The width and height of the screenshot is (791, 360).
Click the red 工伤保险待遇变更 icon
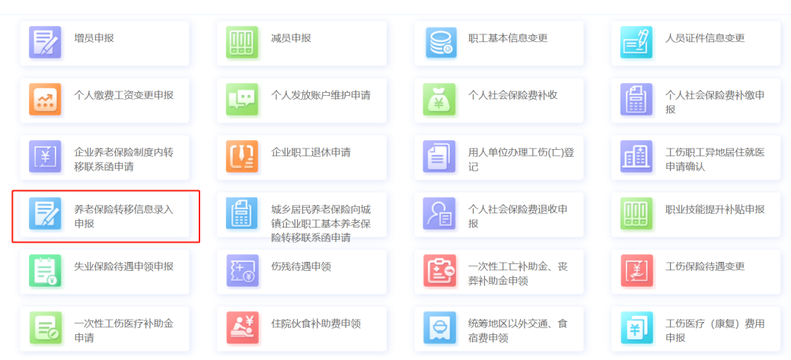pos(636,271)
